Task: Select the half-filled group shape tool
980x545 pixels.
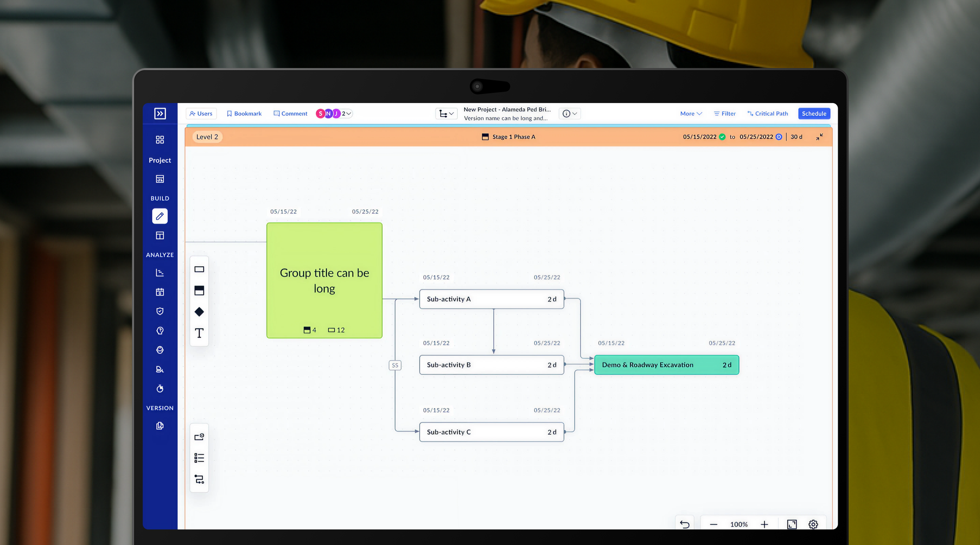Action: point(199,291)
